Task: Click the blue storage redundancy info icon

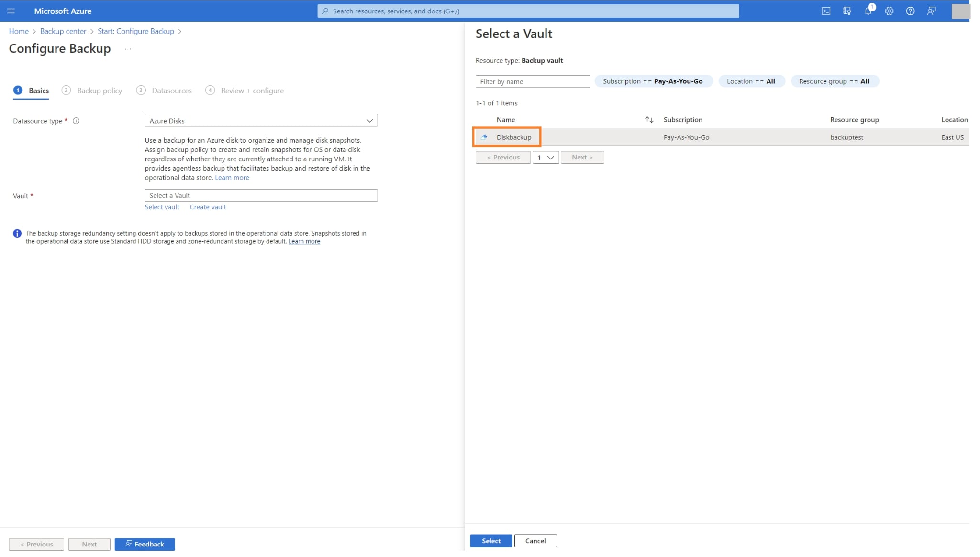Action: point(17,234)
